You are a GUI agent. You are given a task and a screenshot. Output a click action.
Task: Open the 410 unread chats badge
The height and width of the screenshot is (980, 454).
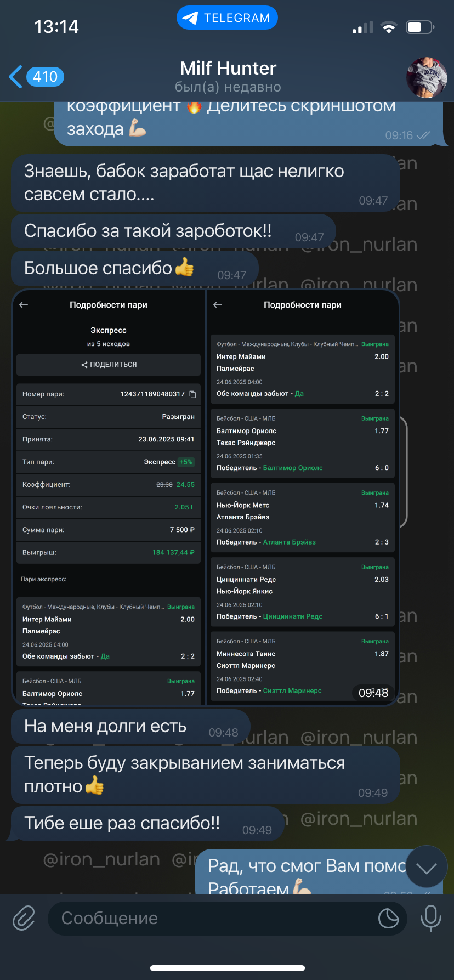pyautogui.click(x=45, y=77)
